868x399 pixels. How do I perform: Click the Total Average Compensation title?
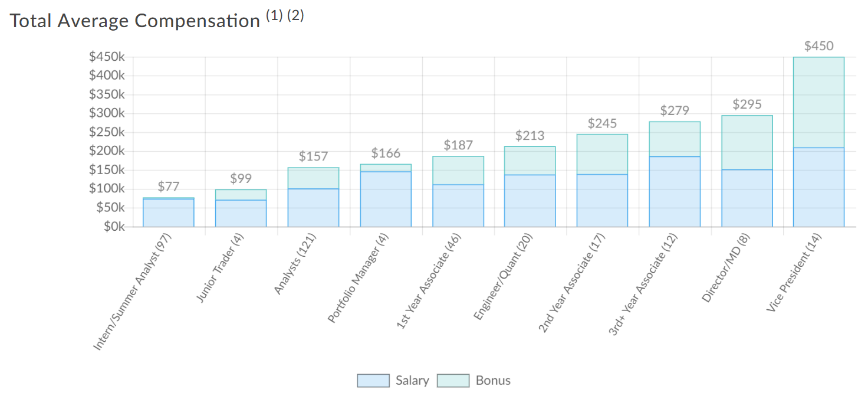point(135,21)
